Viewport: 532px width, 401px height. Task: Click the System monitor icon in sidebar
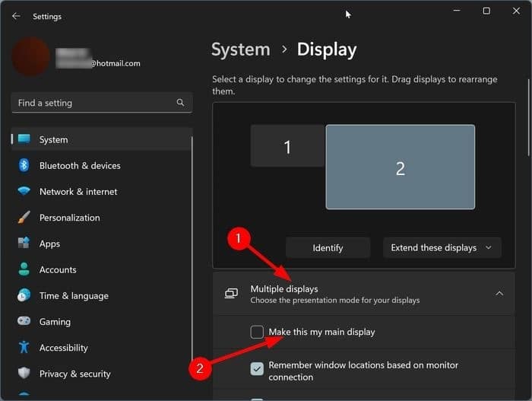click(x=24, y=139)
